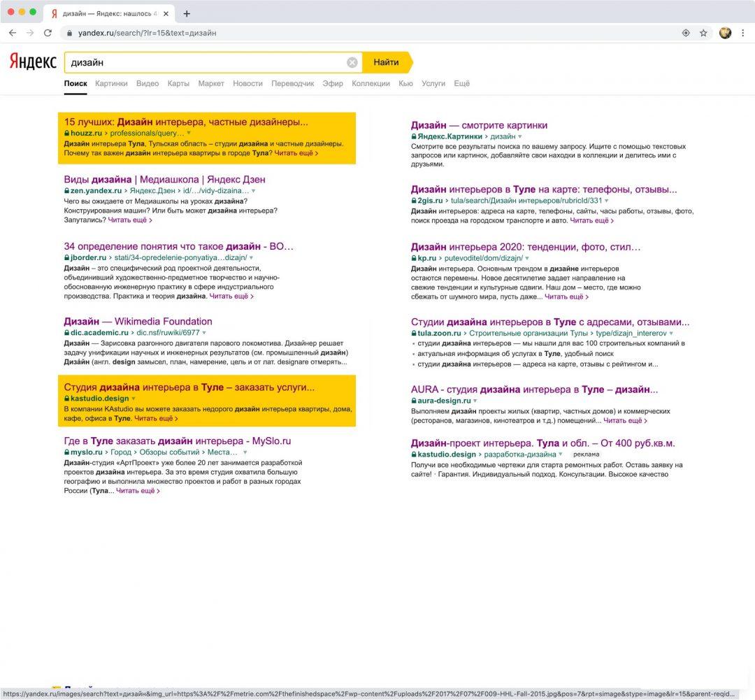Screen dimensions: 755x700
Task: Open new browser tab with plus
Action: [187, 13]
